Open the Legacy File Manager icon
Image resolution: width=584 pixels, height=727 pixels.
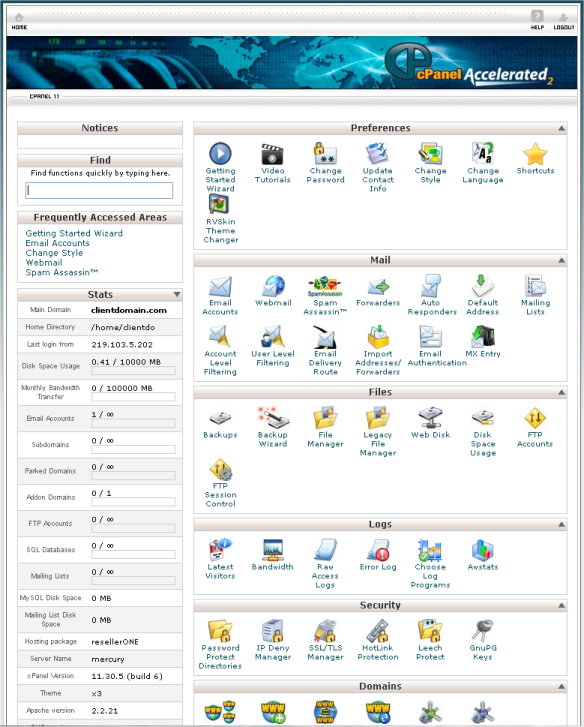(x=378, y=417)
